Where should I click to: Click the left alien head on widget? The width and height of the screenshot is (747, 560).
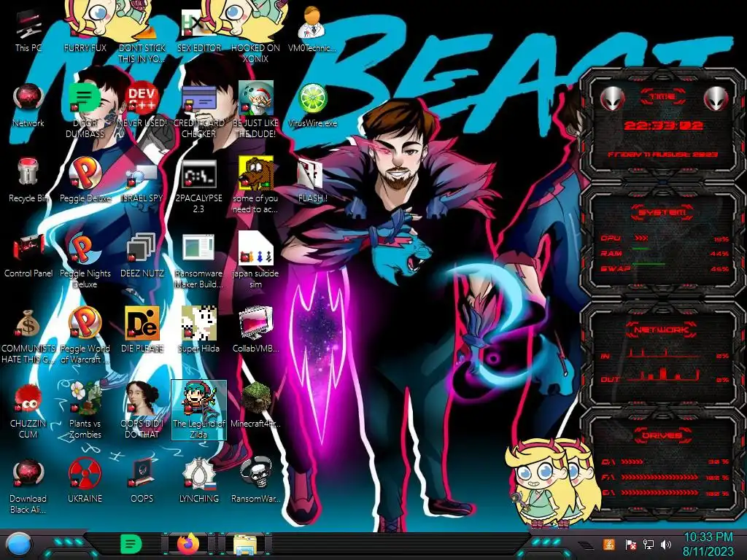point(612,98)
